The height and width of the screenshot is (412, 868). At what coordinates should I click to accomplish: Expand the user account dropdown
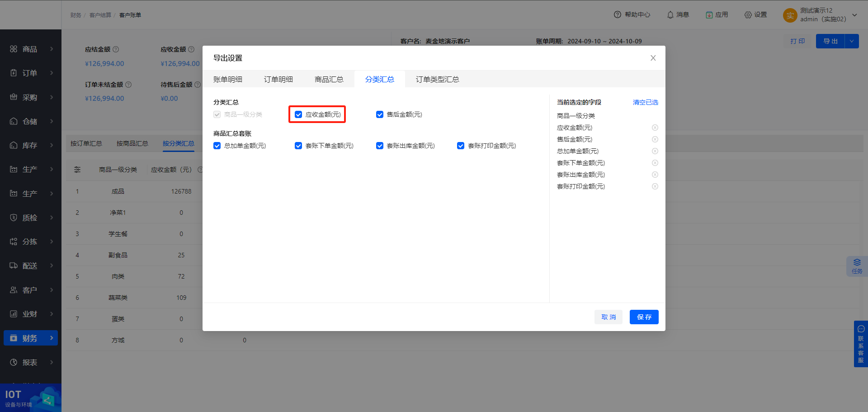[854, 15]
